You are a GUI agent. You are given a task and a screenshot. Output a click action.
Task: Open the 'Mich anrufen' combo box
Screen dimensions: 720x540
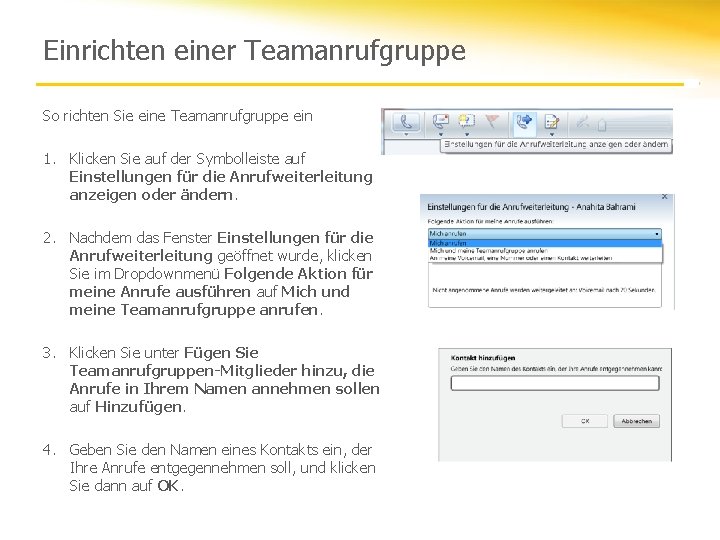[545, 234]
